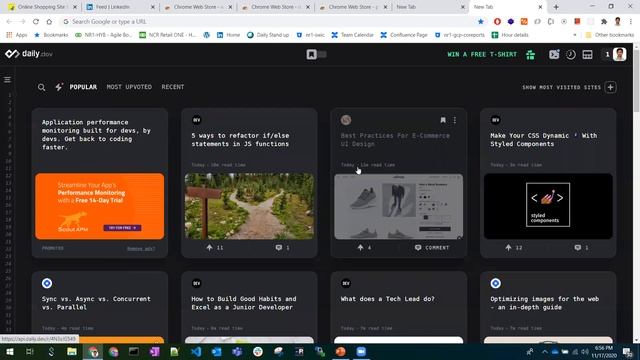
Task: Open comments on Make Your CSS Dynamic post
Action: pos(578,247)
